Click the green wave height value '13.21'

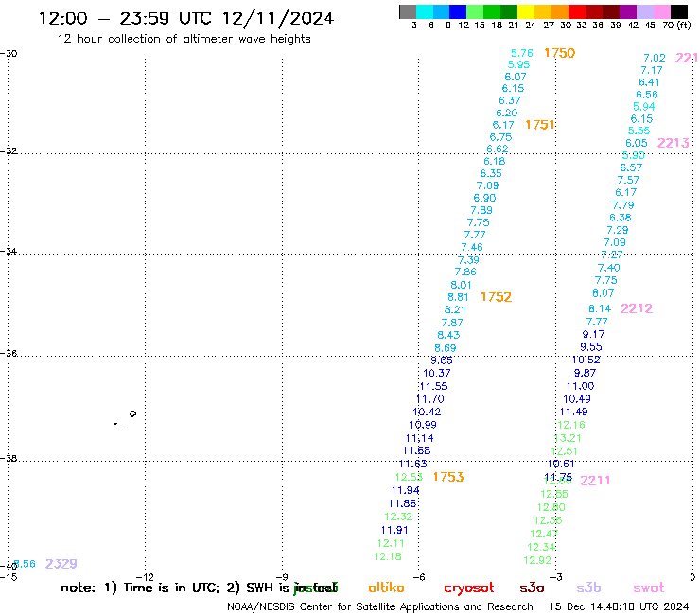pyautogui.click(x=568, y=438)
